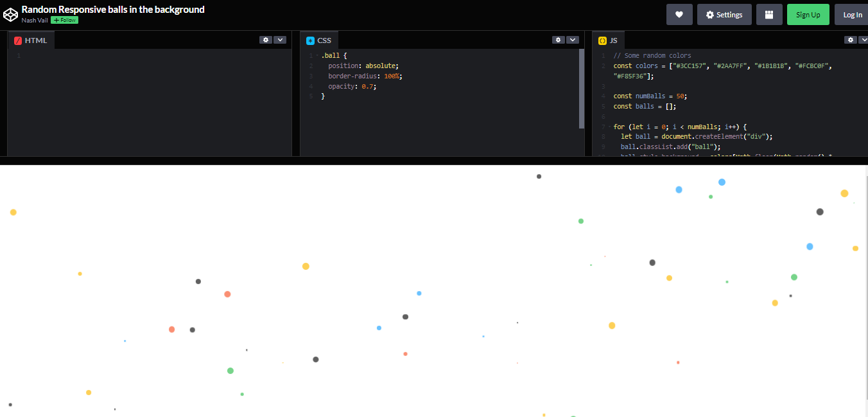Image resolution: width=868 pixels, height=417 pixels.
Task: Click the blue CSS asterisk icon
Action: point(311,40)
